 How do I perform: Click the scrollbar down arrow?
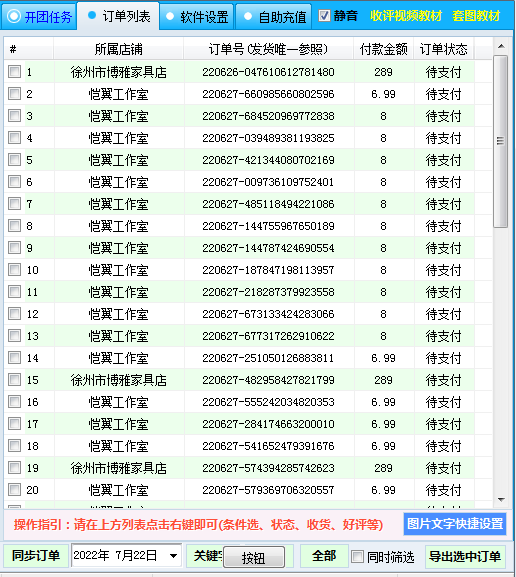pyautogui.click(x=501, y=499)
